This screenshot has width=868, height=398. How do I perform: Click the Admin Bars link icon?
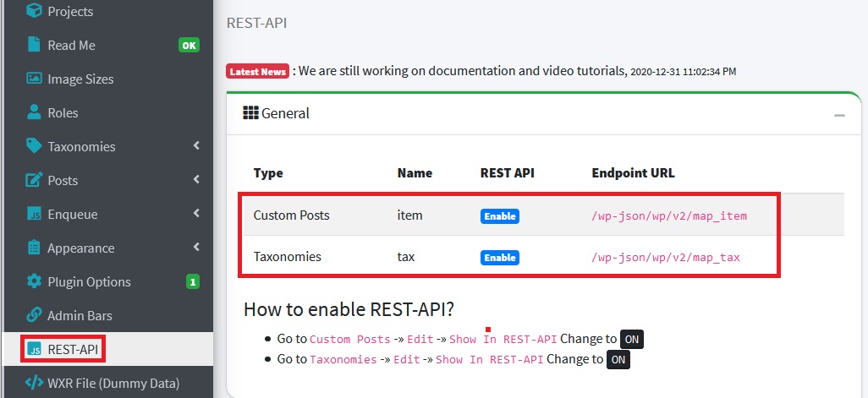[34, 315]
